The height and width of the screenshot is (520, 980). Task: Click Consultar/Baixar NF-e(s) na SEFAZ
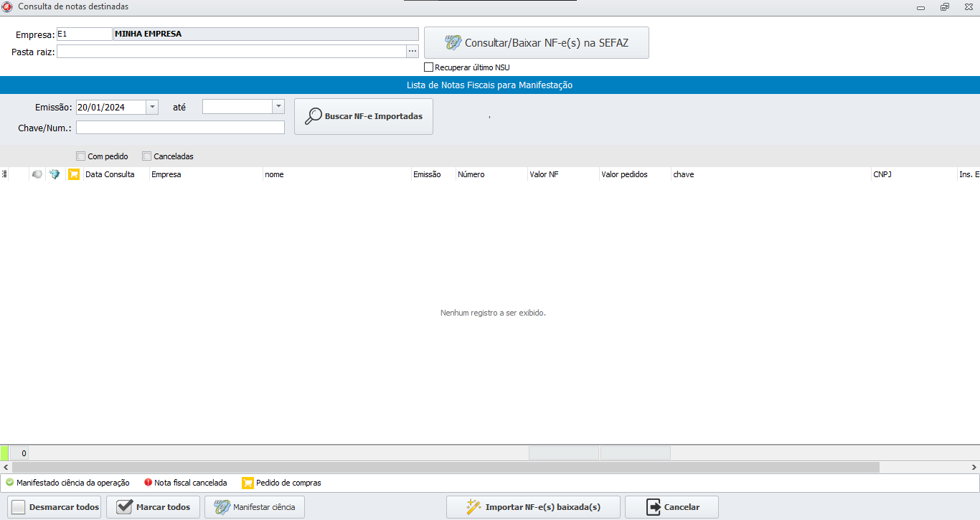pos(536,43)
